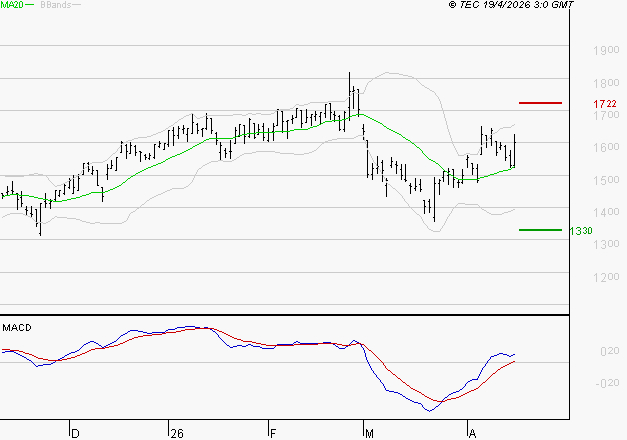Screen dimensions: 627x440
Task: Click the 1800 price axis label
Action: tap(604, 83)
